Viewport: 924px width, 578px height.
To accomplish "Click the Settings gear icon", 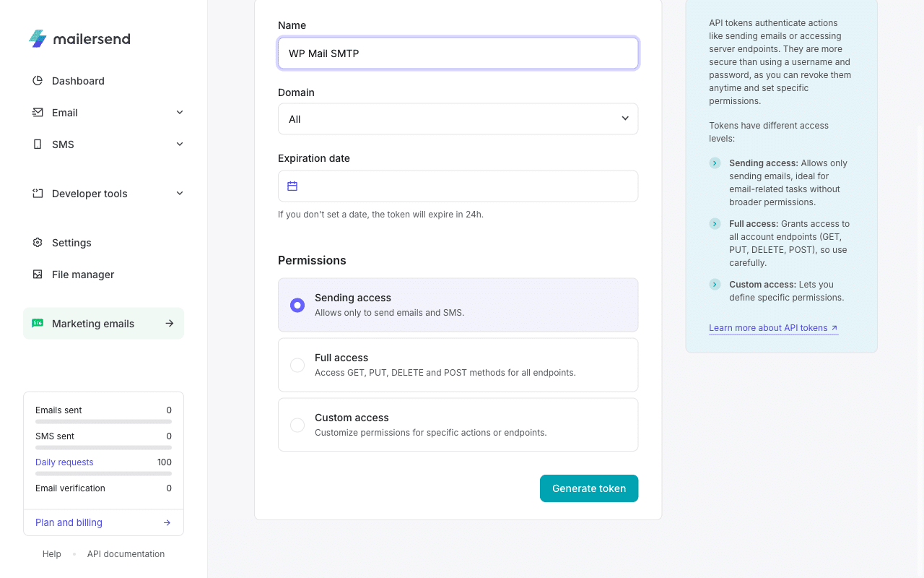I will tap(38, 242).
